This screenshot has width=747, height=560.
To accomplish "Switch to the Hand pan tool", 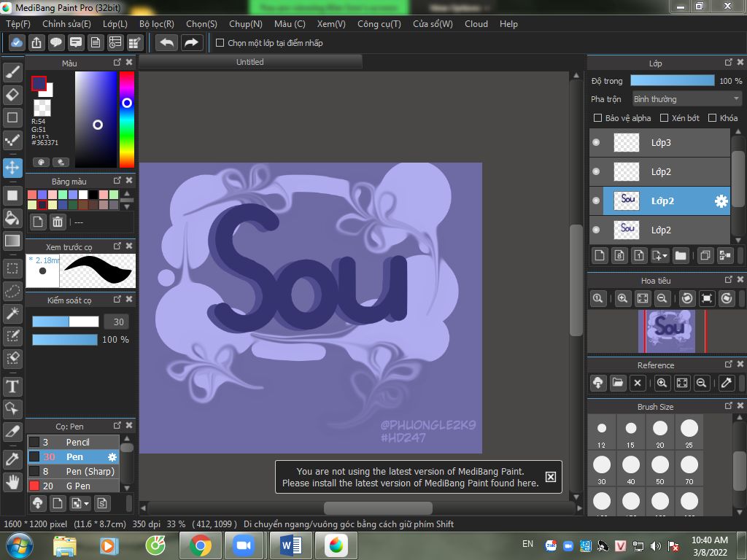I will coord(12,482).
